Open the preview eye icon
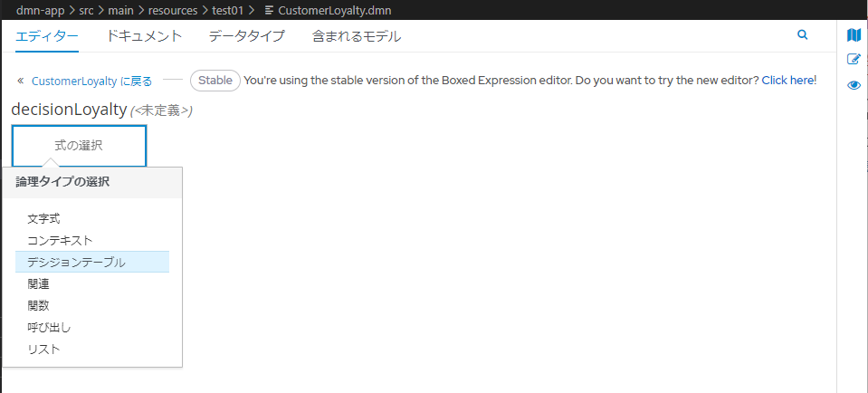The image size is (868, 393). [x=854, y=85]
